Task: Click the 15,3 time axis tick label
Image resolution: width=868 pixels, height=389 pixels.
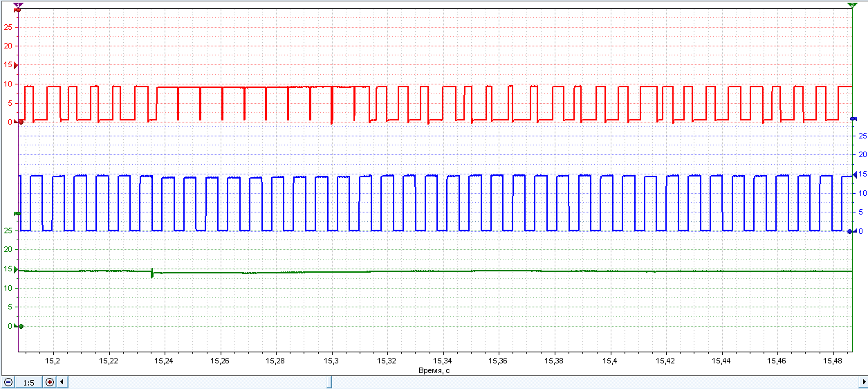Action: [x=331, y=361]
